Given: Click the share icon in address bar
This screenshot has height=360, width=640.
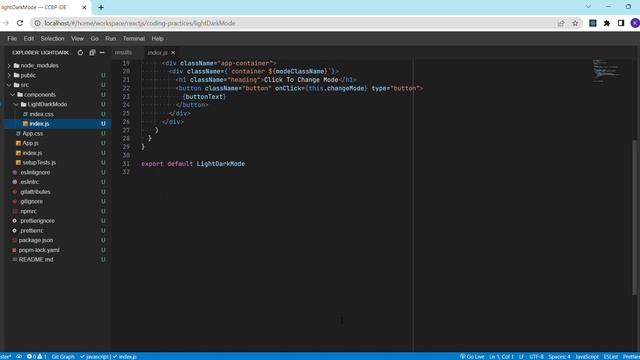Looking at the screenshot, I should (x=561, y=23).
